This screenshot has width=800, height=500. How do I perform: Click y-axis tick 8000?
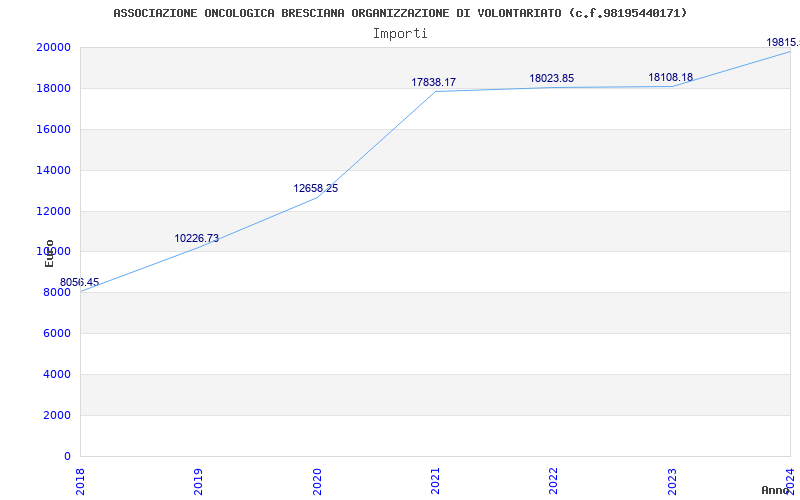point(57,292)
